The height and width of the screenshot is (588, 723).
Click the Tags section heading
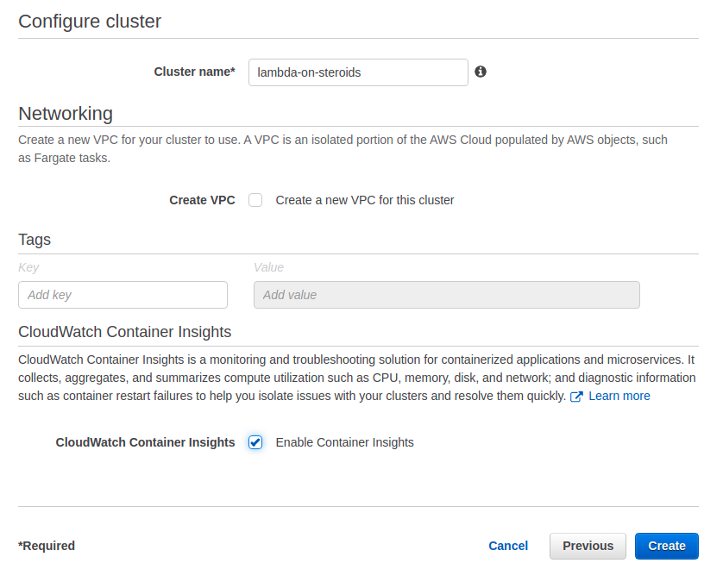35,240
